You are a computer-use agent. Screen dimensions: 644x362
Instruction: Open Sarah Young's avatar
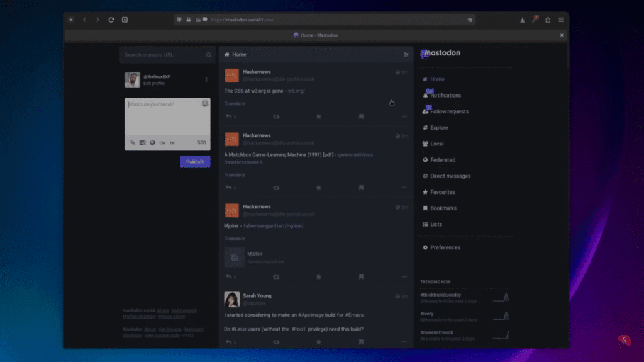coord(231,300)
